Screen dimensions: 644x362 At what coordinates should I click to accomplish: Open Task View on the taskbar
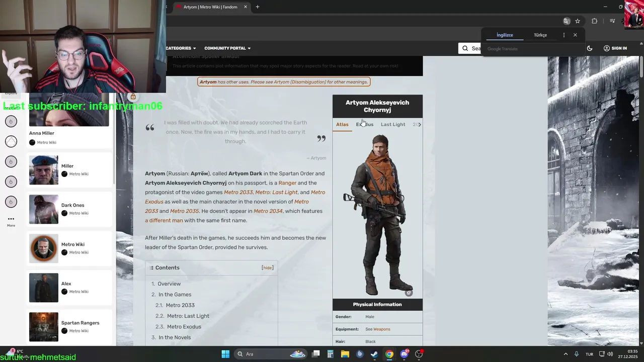[x=315, y=354]
